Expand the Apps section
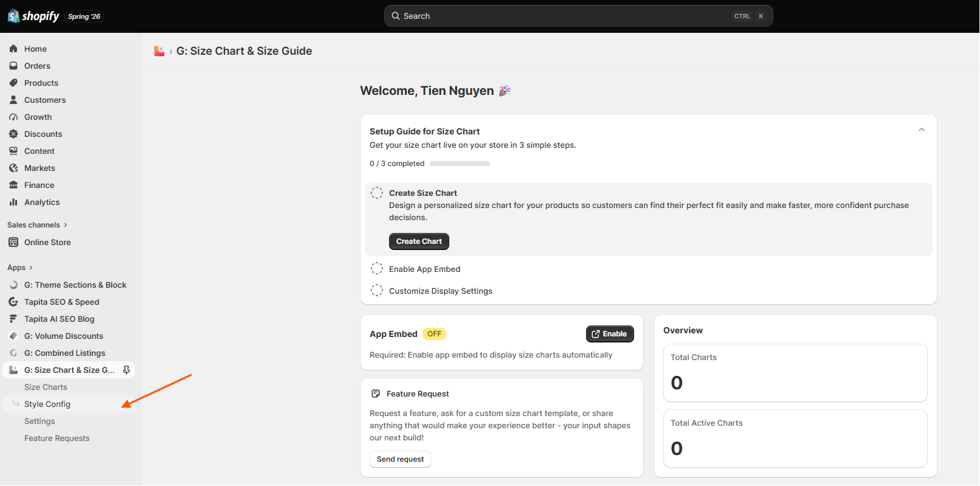 tap(20, 268)
